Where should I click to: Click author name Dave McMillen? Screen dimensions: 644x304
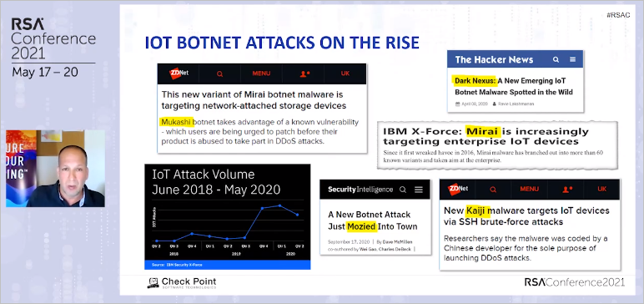397,242
